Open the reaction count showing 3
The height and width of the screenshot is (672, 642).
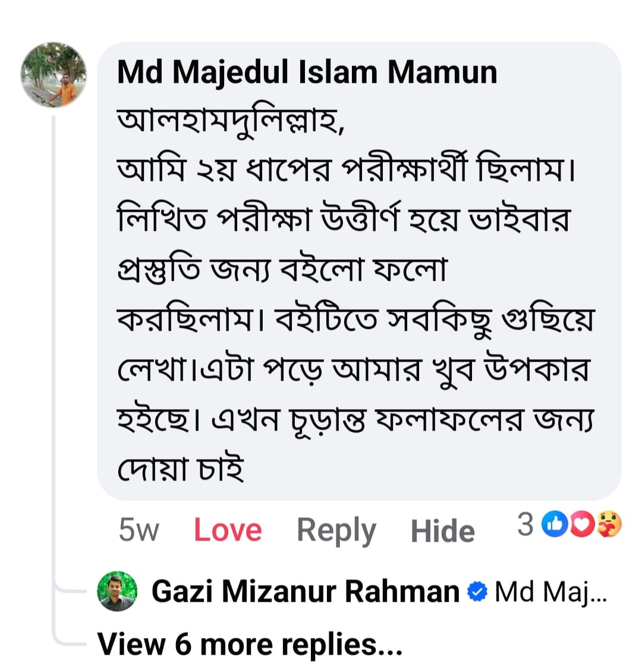(525, 525)
